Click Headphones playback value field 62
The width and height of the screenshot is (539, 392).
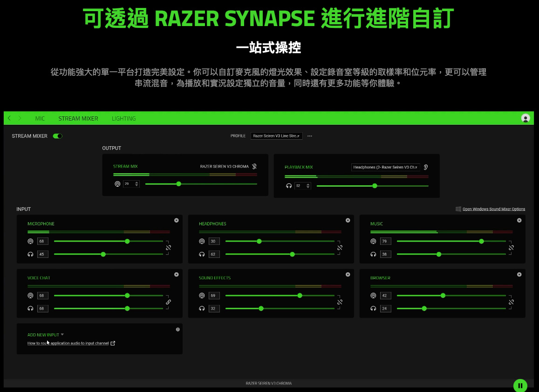[214, 255]
